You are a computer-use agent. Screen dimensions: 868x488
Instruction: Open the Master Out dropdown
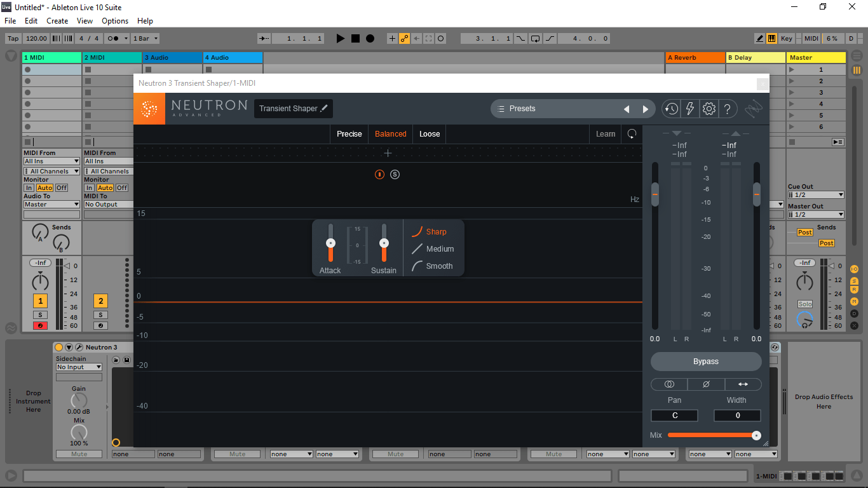click(x=816, y=215)
